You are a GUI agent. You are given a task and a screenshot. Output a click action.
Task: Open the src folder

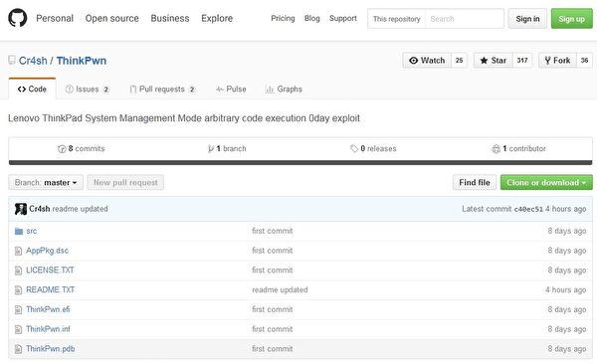tap(32, 231)
